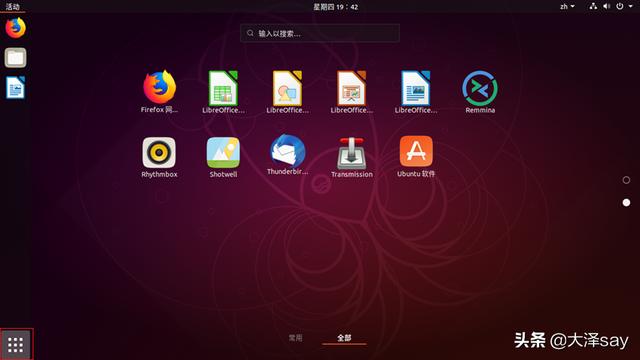Expand the zh input source dropdown
Screen dimensions: 640x360
coord(567,7)
